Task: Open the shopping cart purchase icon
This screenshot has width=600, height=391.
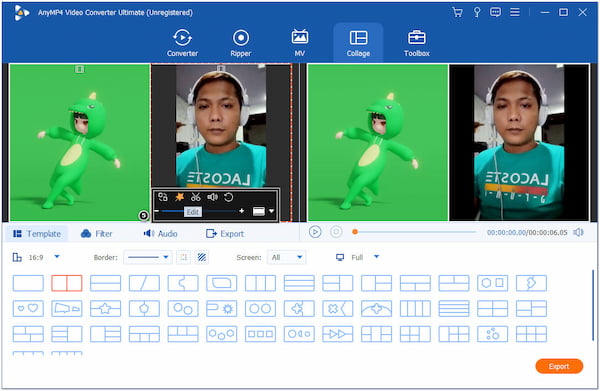Action: (457, 12)
